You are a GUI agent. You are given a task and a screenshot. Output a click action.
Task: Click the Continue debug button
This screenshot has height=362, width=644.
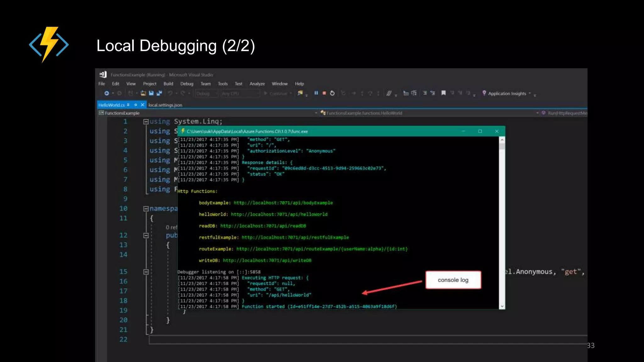(x=276, y=94)
